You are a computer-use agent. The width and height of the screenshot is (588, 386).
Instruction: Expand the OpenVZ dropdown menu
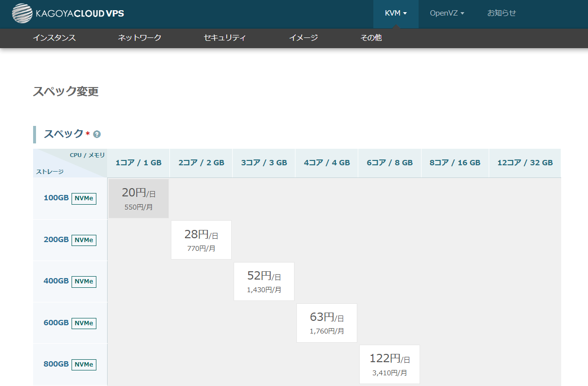pyautogui.click(x=446, y=13)
